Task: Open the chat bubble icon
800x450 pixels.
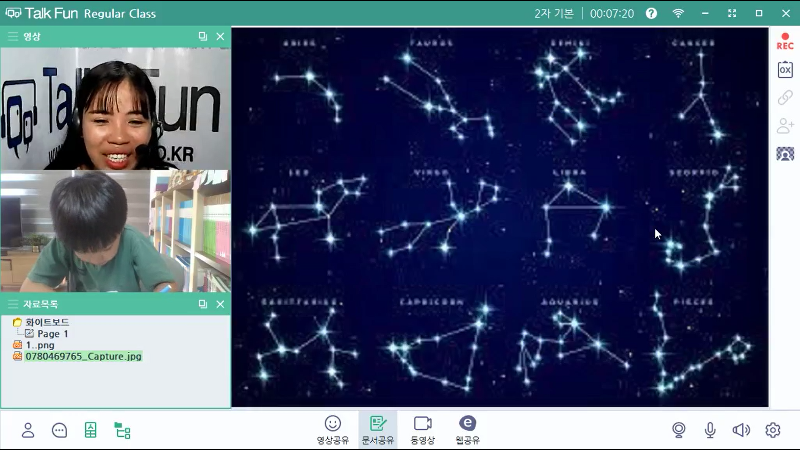Action: click(59, 430)
